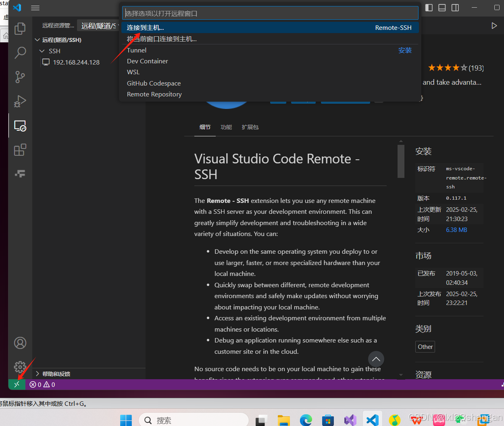This screenshot has height=426, width=504.
Task: Click the scrollbar down arrow in details
Action: tap(401, 375)
